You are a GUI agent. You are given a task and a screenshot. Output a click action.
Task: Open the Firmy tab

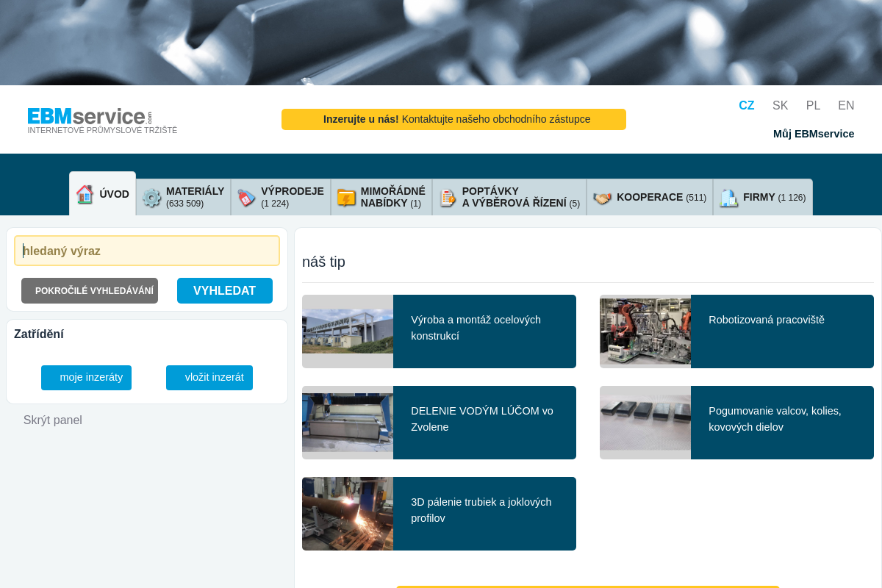click(763, 197)
